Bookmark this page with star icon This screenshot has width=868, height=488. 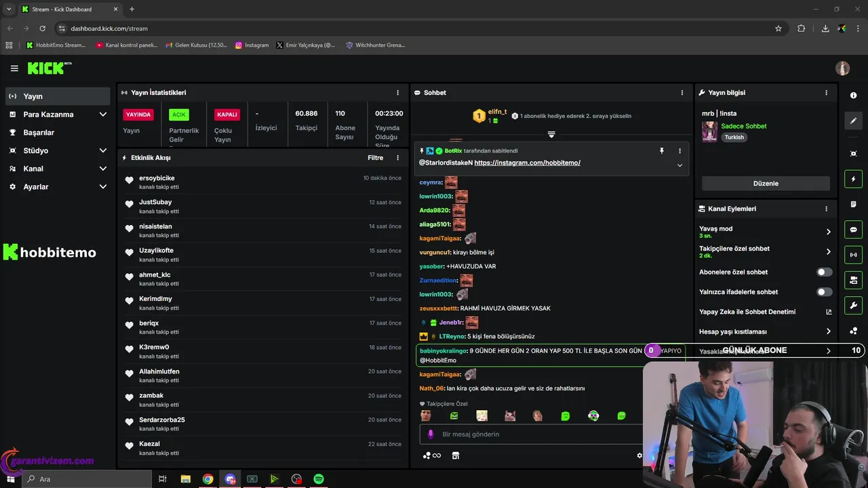778,28
